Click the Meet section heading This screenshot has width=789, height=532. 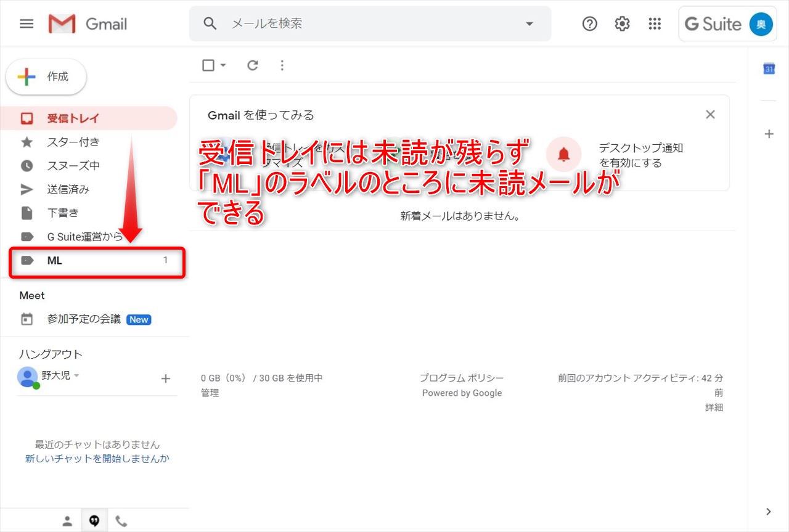32,295
